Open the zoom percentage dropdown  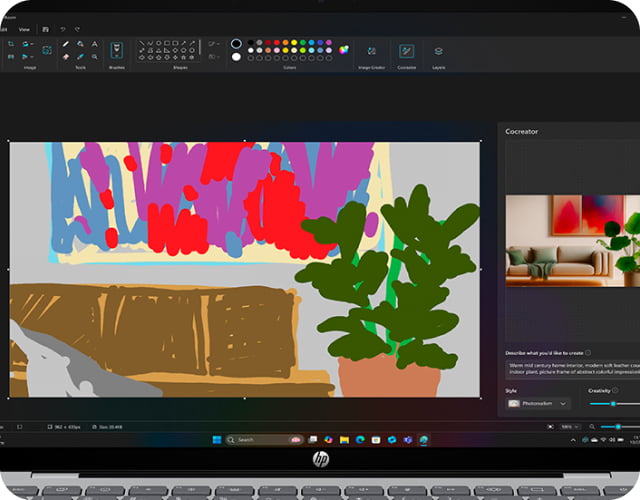(570, 427)
